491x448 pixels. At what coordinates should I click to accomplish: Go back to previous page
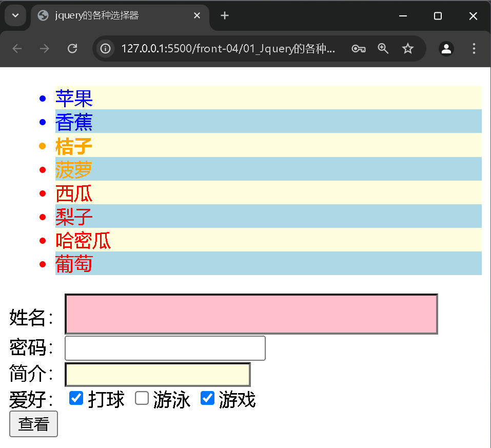point(17,49)
